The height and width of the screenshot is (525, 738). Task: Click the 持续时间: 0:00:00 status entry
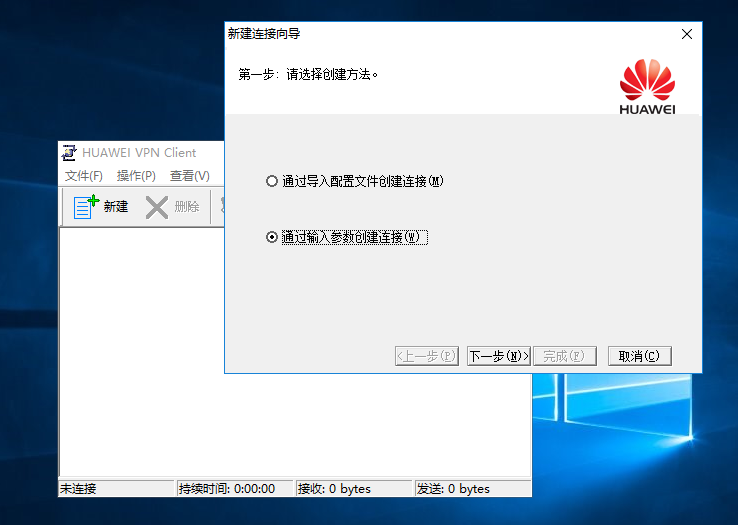235,489
